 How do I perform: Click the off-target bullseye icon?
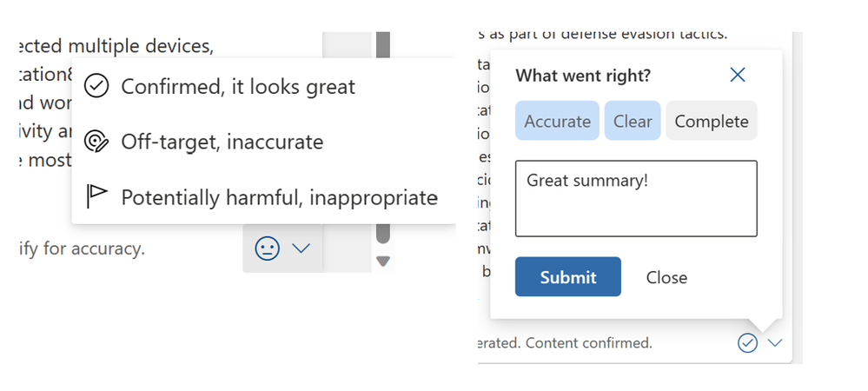(96, 142)
